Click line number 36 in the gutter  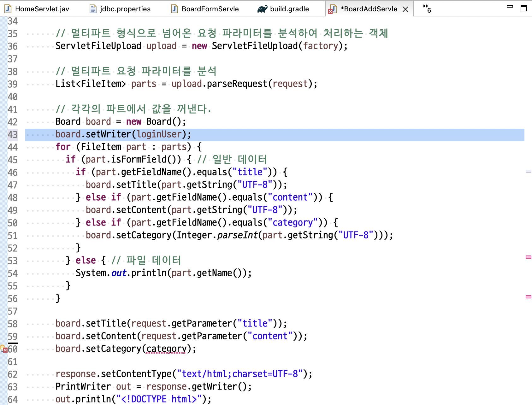(x=13, y=46)
